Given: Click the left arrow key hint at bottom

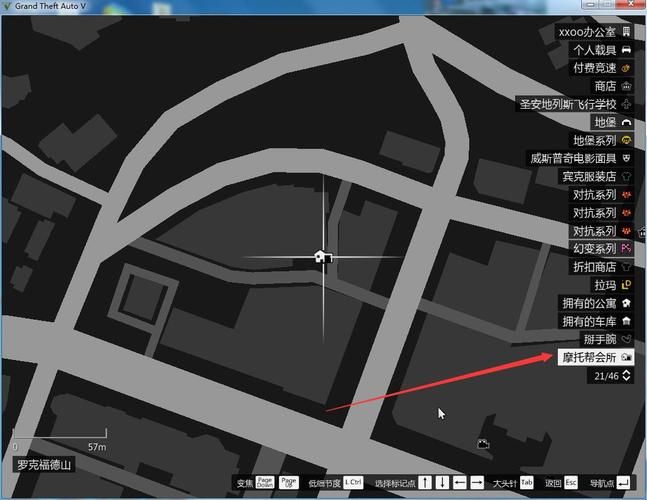Looking at the screenshot, I should click(460, 482).
